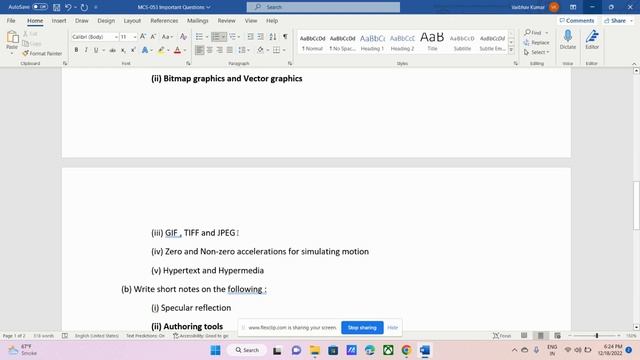Align text left
The height and width of the screenshot is (360, 640).
199,50
